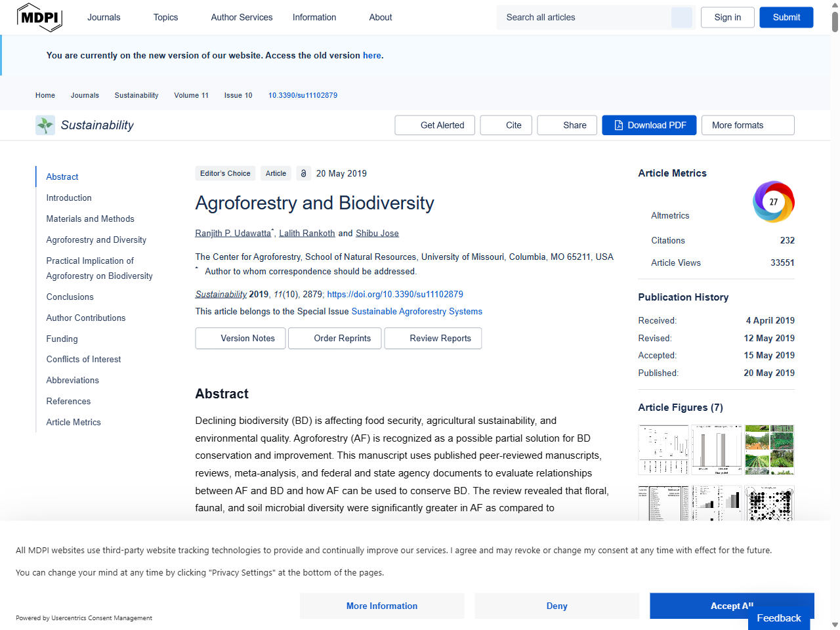Follow the article DOI link
This screenshot has height=630, width=840.
tap(394, 294)
